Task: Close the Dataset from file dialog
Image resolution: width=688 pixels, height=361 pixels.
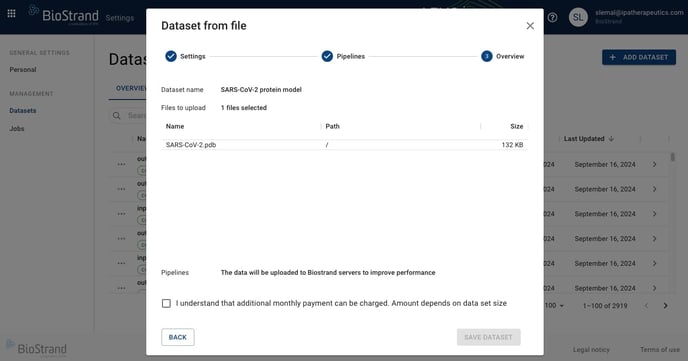Action: click(530, 26)
